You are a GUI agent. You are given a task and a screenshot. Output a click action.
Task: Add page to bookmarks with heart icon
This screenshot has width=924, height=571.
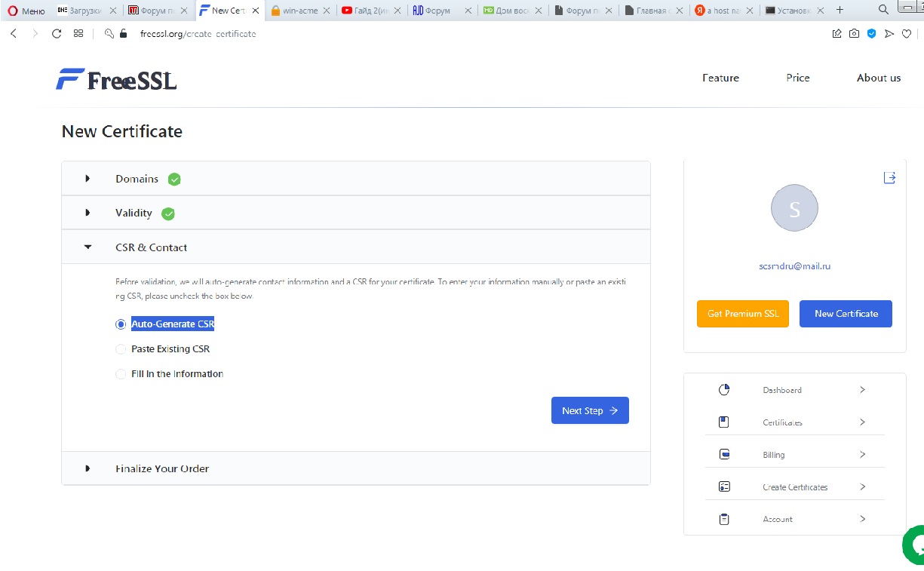click(x=906, y=34)
